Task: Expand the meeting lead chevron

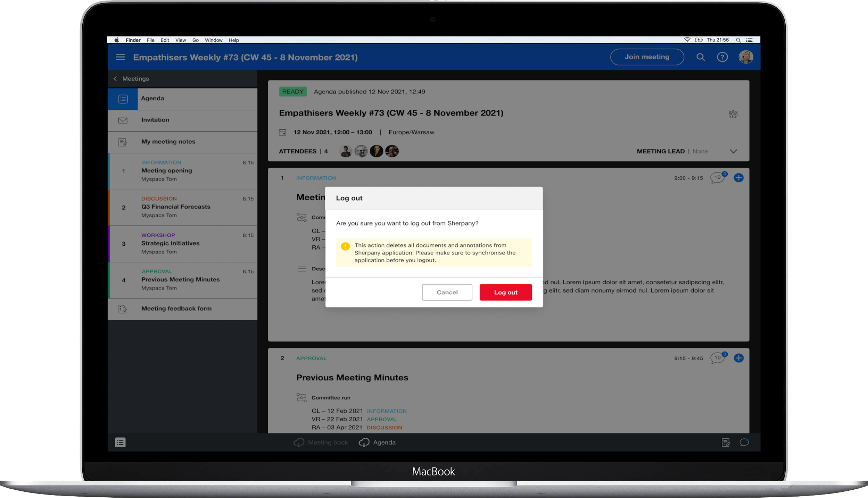Action: (x=733, y=151)
